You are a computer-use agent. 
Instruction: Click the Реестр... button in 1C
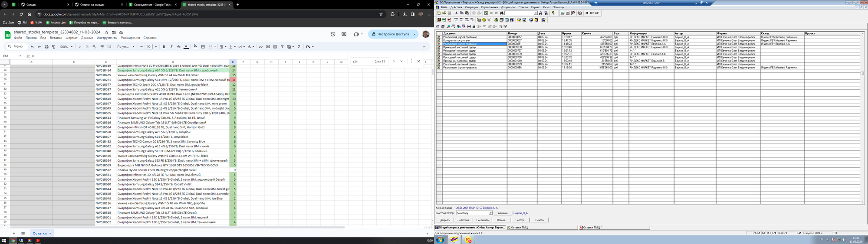coord(520,220)
